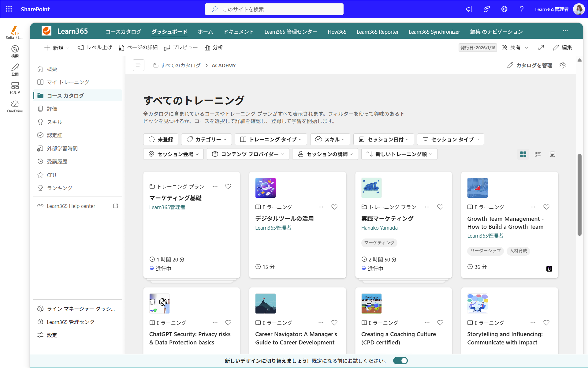Click the 編集 button
This screenshot has width=588, height=368.
pyautogui.click(x=562, y=47)
